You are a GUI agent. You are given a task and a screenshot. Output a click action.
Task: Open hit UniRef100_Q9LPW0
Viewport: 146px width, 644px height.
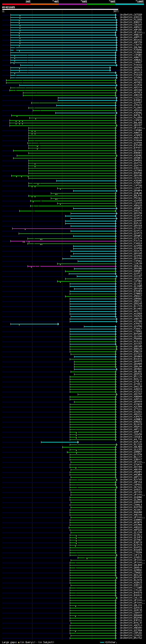(131, 48)
